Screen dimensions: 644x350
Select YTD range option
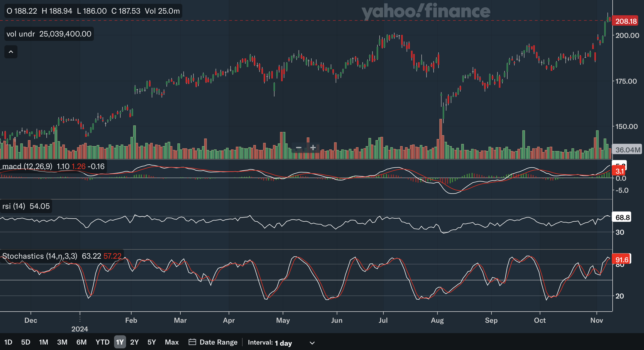pos(103,342)
